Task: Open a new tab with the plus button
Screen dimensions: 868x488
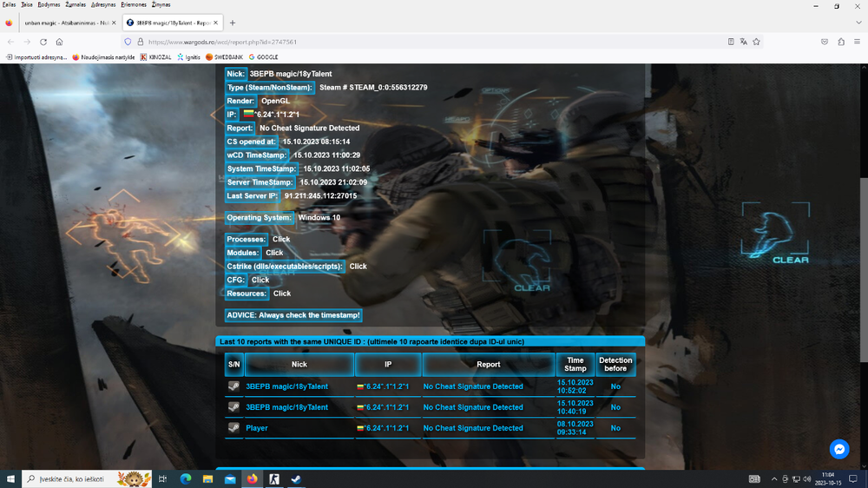Action: click(233, 23)
